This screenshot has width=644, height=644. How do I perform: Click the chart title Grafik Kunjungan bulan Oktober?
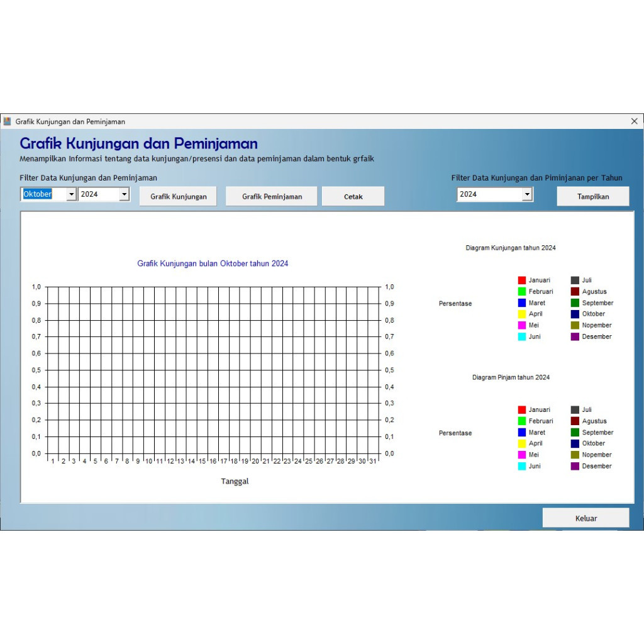coord(213,264)
